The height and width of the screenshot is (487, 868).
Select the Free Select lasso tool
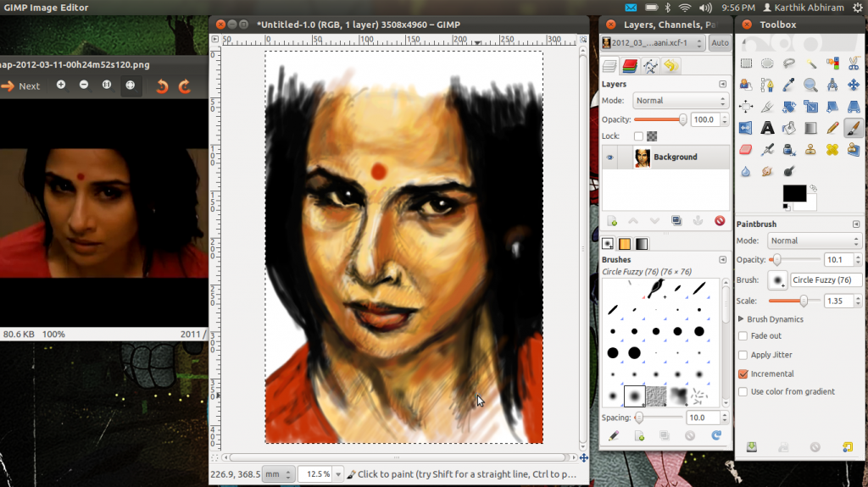(x=789, y=64)
